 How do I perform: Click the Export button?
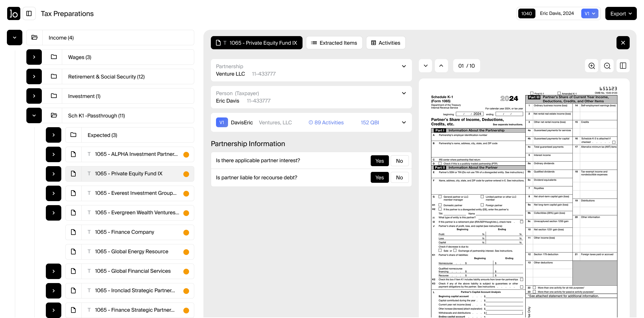pyautogui.click(x=621, y=13)
